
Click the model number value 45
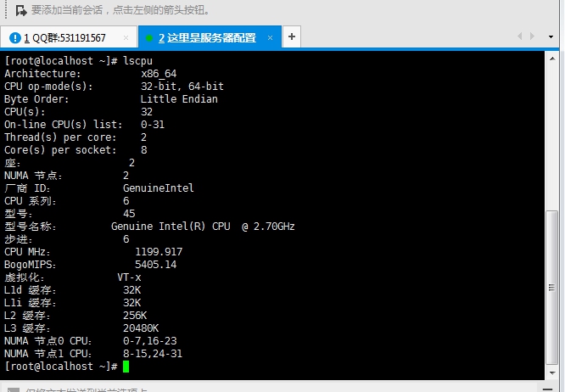point(129,214)
